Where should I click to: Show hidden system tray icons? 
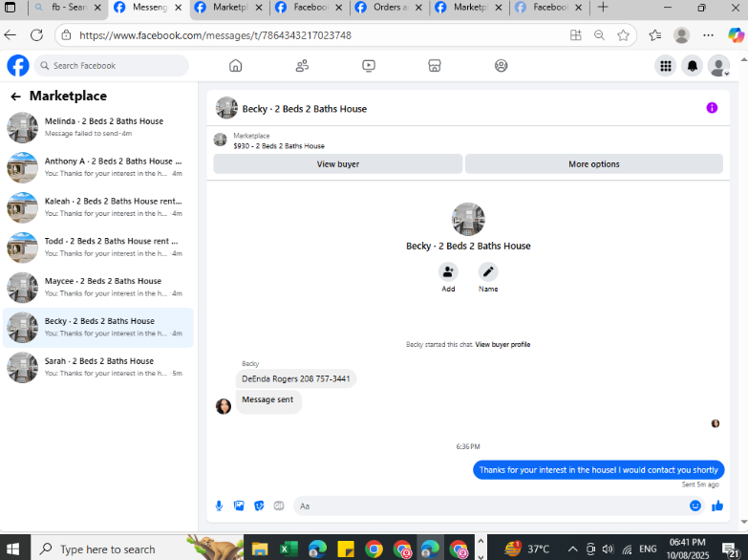(573, 549)
